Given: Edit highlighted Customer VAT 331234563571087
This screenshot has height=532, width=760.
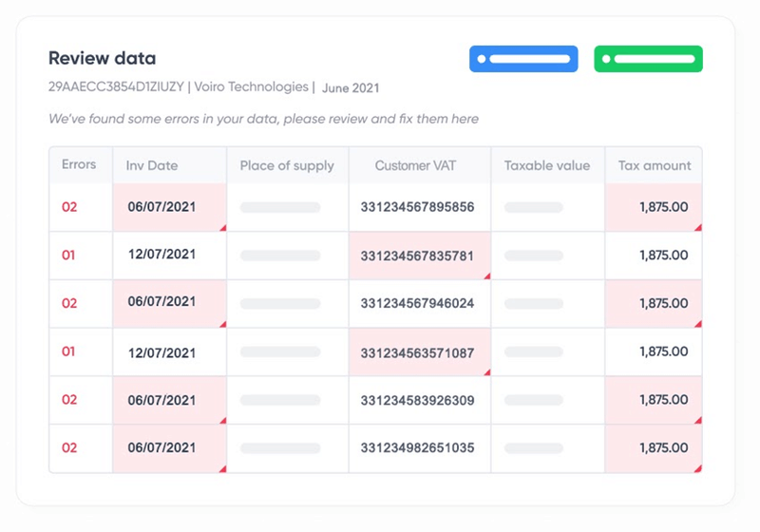Looking at the screenshot, I should (417, 352).
